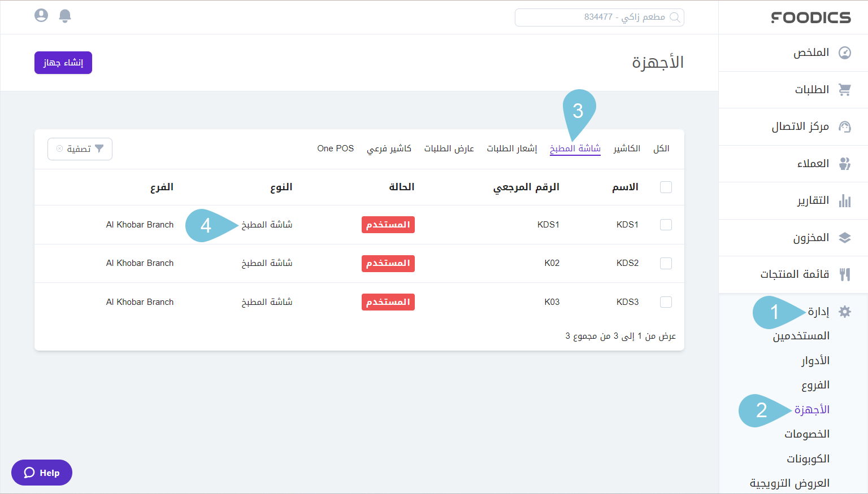Viewport: 868px width, 494px height.
Task: Click the user profile account icon
Action: 41,16
